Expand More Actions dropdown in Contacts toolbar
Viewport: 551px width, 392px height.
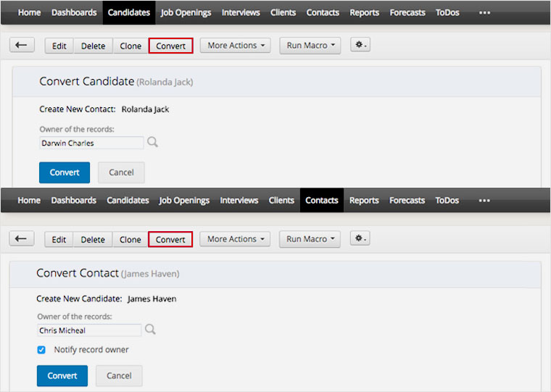(x=235, y=239)
